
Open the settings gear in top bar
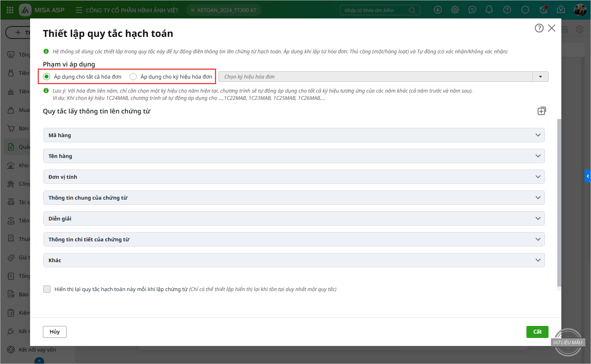[455, 10]
